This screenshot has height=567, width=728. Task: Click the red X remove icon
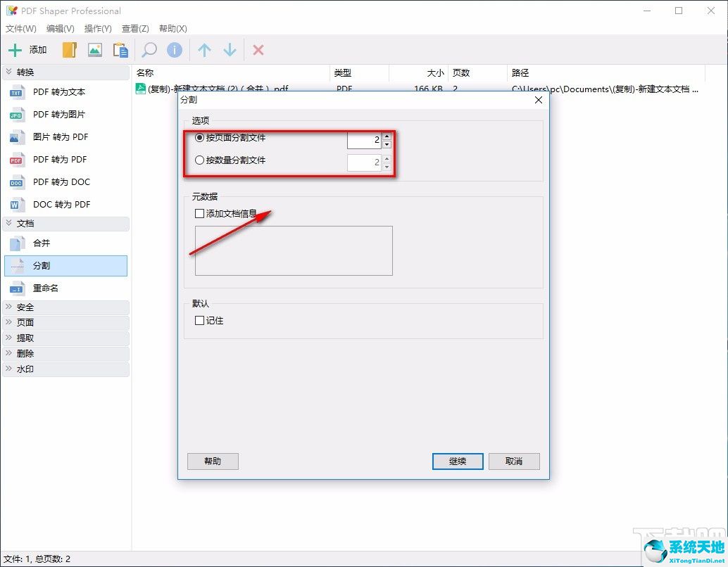(258, 50)
